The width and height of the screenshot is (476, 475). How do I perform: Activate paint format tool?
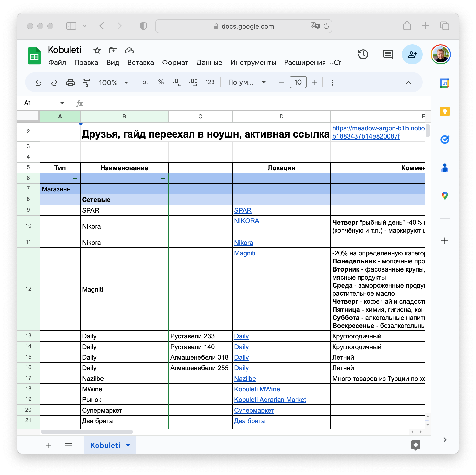click(86, 82)
